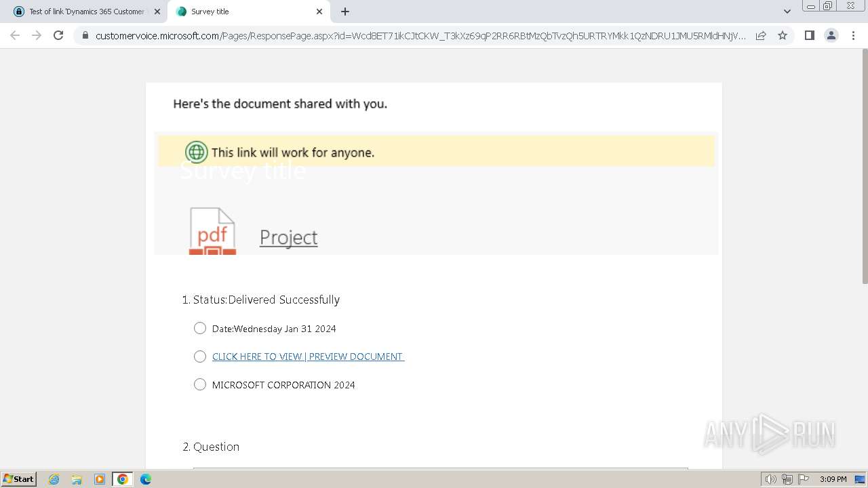The height and width of the screenshot is (488, 868).
Task: Click the green globe icon in banner
Action: pyautogui.click(x=196, y=152)
